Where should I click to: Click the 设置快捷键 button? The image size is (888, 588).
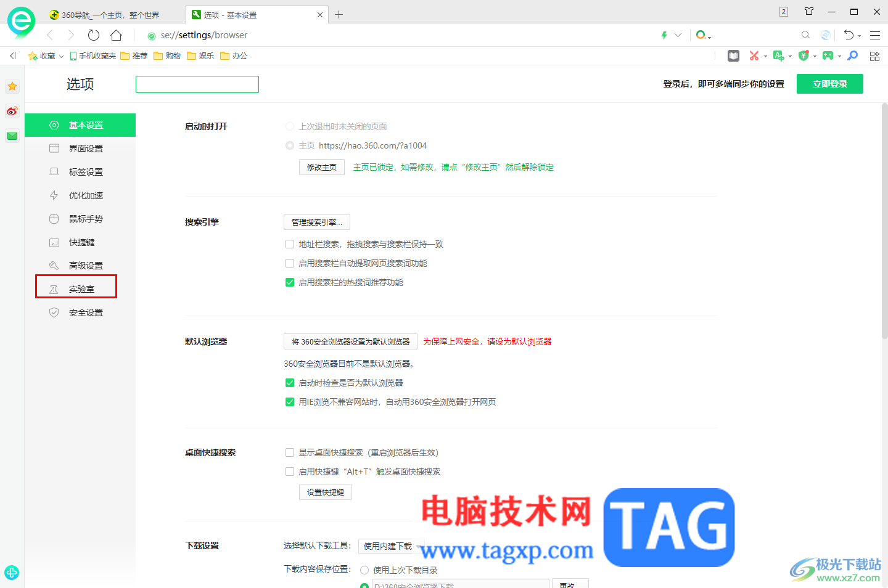326,492
